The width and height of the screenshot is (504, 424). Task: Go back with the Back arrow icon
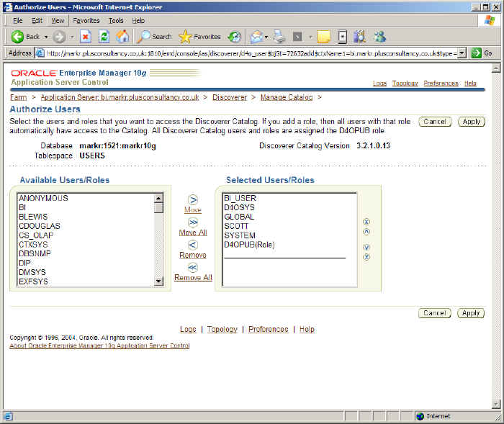point(17,37)
